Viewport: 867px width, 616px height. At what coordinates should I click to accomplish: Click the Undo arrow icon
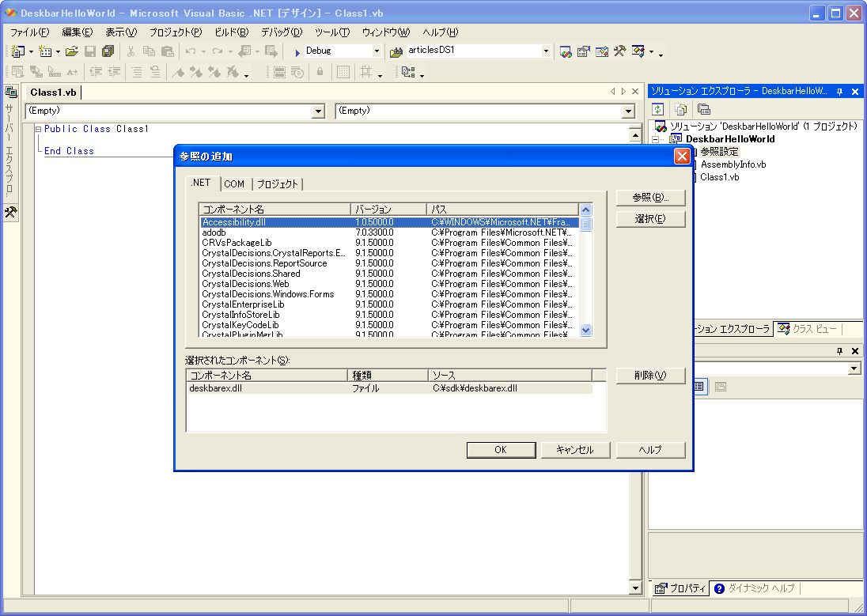pos(191,51)
